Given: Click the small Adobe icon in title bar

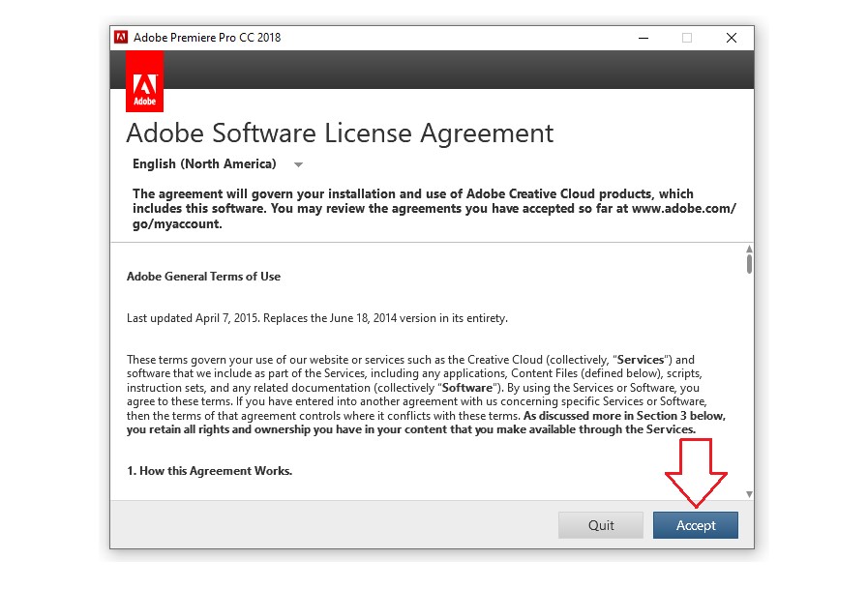Looking at the screenshot, I should pos(121,38).
